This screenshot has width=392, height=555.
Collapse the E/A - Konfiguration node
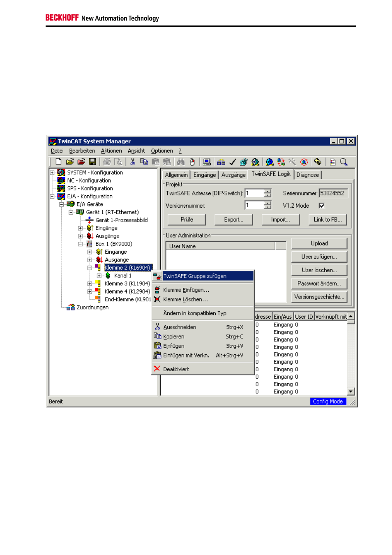point(52,196)
